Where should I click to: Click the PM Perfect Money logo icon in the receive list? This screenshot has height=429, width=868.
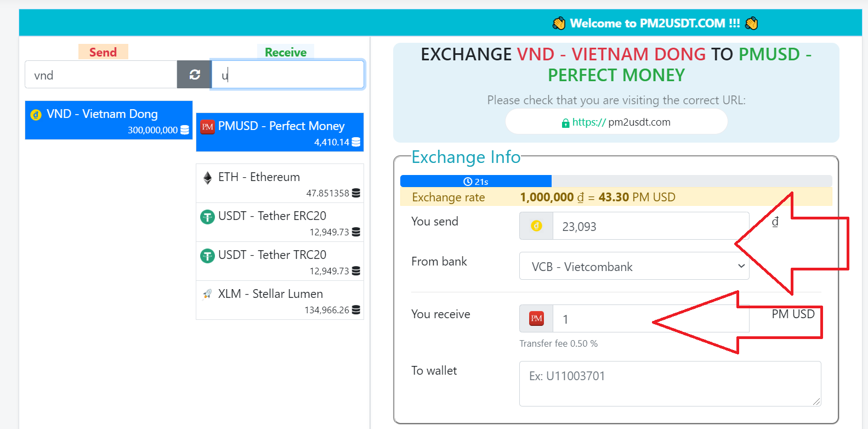(x=207, y=127)
